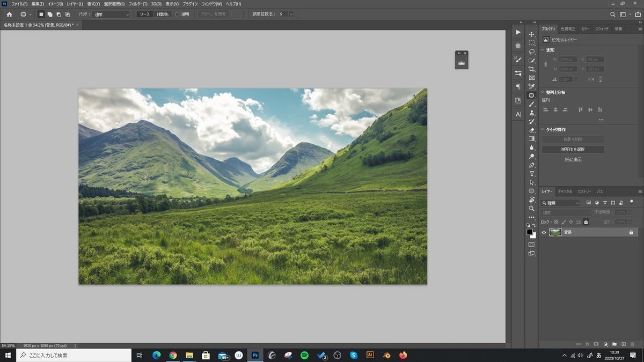Select the Horizontal Type tool
The image size is (644, 362).
click(x=532, y=174)
